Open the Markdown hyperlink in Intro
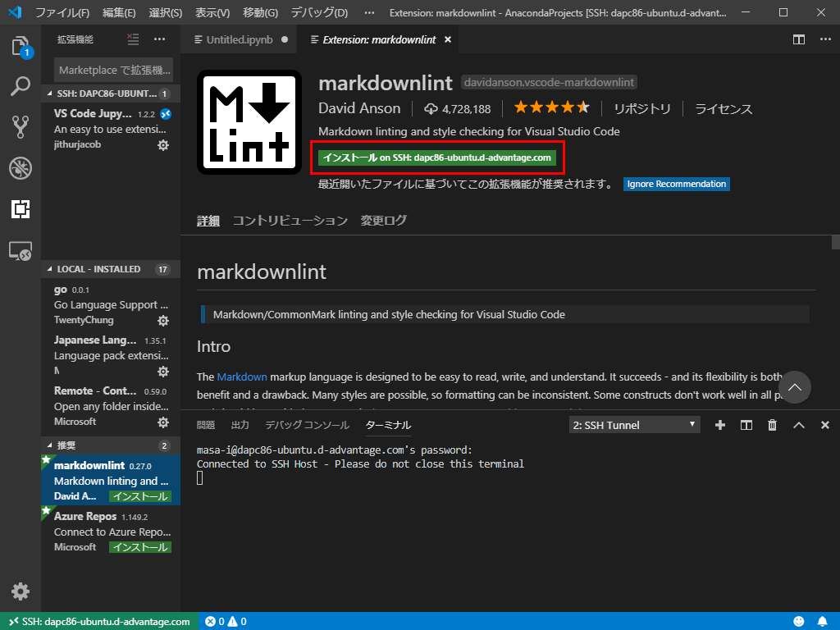The height and width of the screenshot is (630, 840). [x=242, y=377]
